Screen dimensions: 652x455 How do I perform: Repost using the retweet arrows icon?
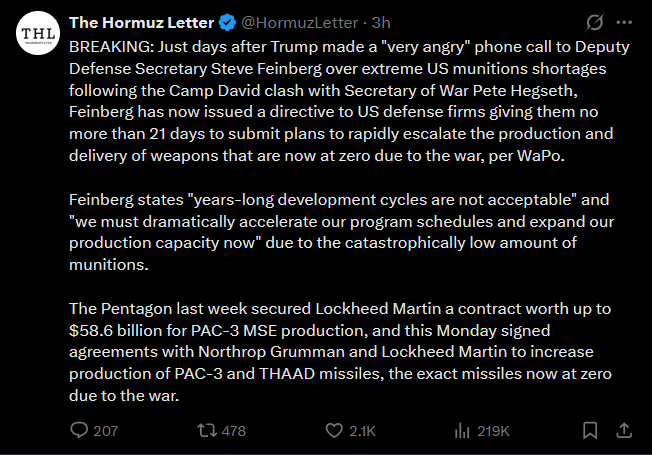(x=207, y=430)
